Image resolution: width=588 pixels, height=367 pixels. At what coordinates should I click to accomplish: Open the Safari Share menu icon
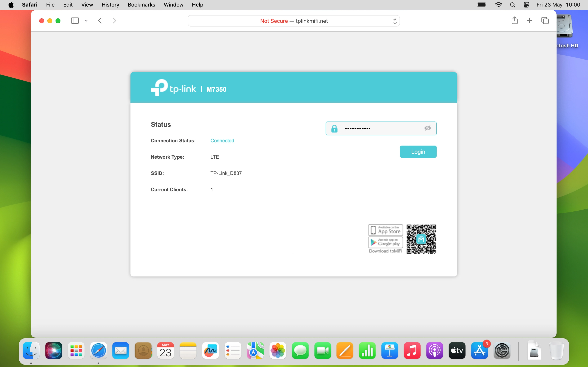coord(514,21)
